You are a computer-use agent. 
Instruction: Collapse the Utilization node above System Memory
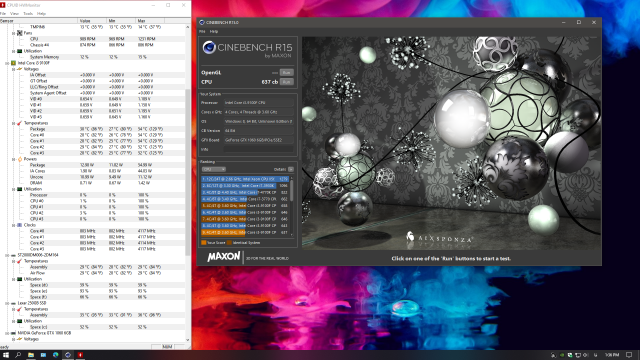[x=13, y=51]
